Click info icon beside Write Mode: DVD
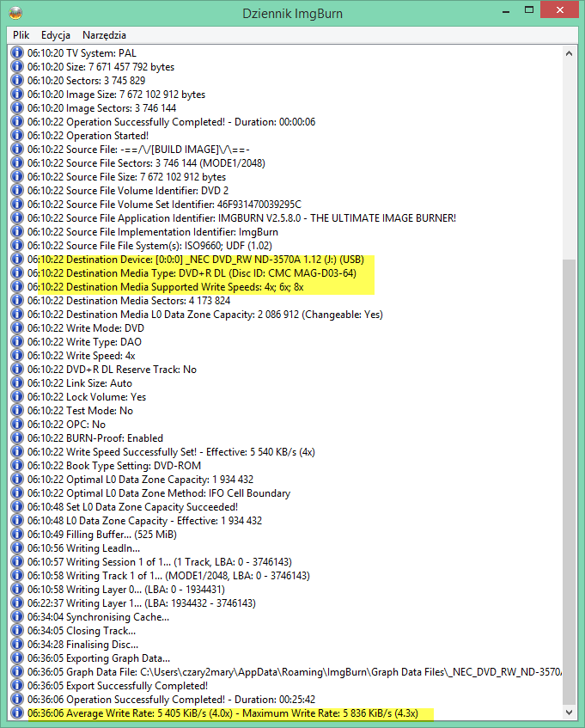The image size is (585, 728). point(17,328)
